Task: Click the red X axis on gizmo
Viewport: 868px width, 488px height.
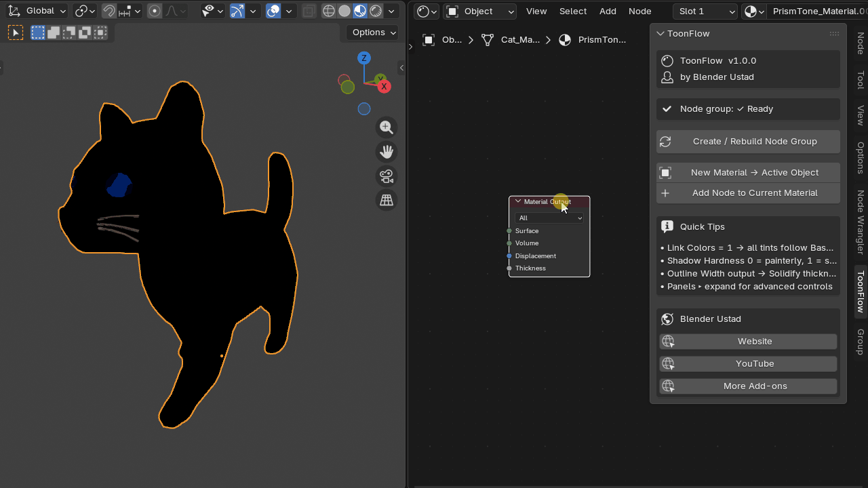Action: (384, 86)
